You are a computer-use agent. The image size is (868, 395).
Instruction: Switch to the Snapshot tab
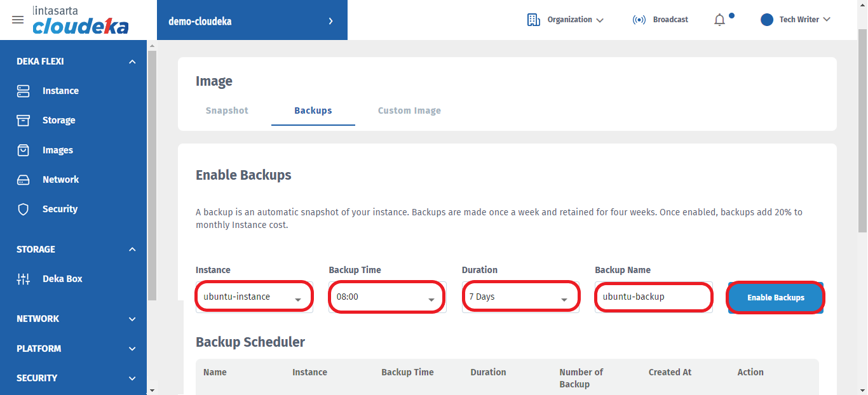pyautogui.click(x=227, y=110)
